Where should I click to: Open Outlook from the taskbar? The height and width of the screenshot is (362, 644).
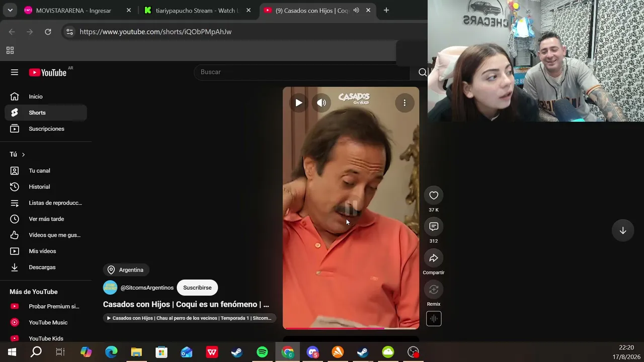click(187, 352)
